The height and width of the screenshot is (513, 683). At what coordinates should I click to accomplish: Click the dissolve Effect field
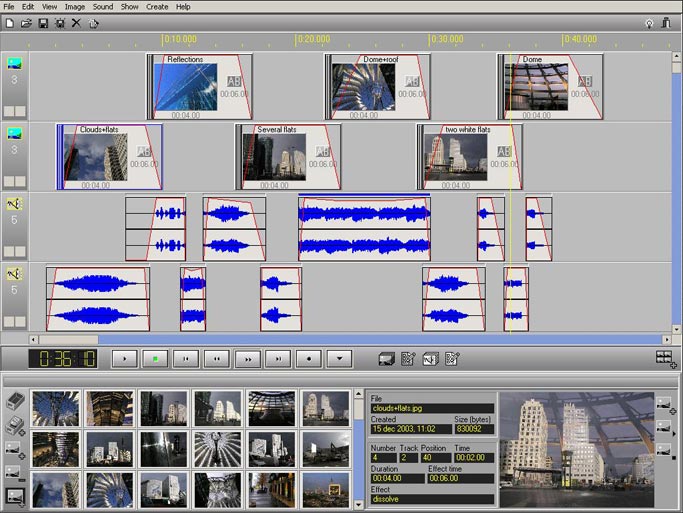coord(432,499)
